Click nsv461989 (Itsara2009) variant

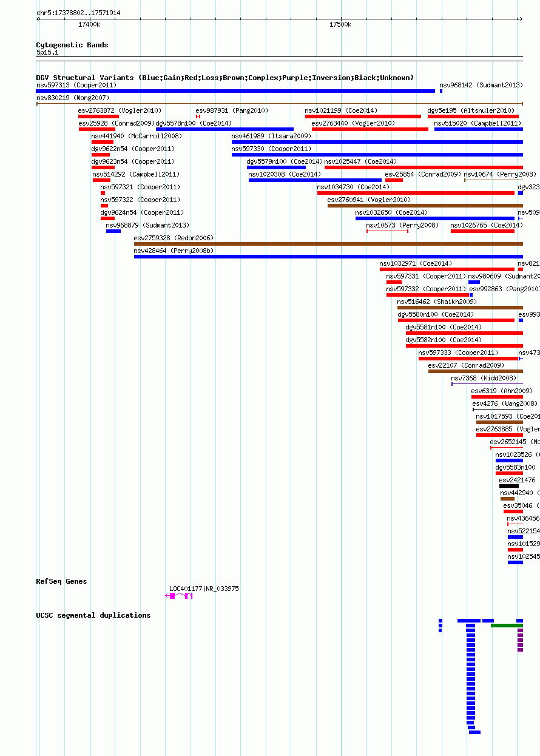(x=377, y=142)
